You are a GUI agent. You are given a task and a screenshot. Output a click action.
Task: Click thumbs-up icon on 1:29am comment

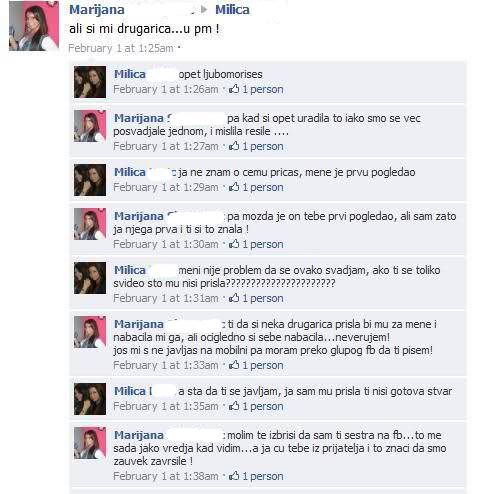point(234,187)
